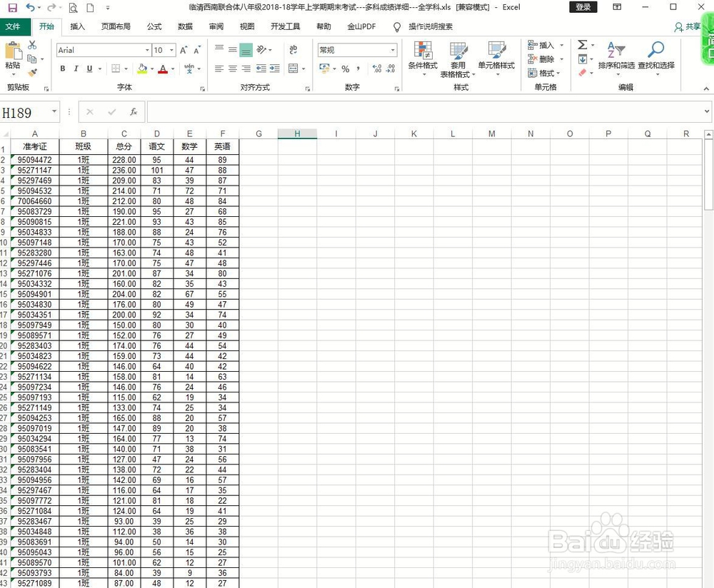Select cell containing 95094472

34,160
